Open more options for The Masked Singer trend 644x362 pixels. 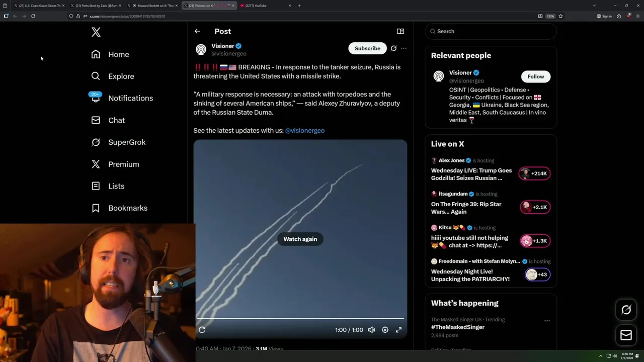(x=547, y=321)
